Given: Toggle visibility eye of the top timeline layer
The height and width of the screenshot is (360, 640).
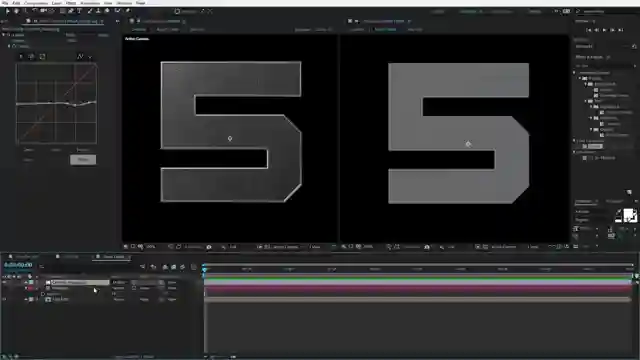Looking at the screenshot, I should (4, 282).
